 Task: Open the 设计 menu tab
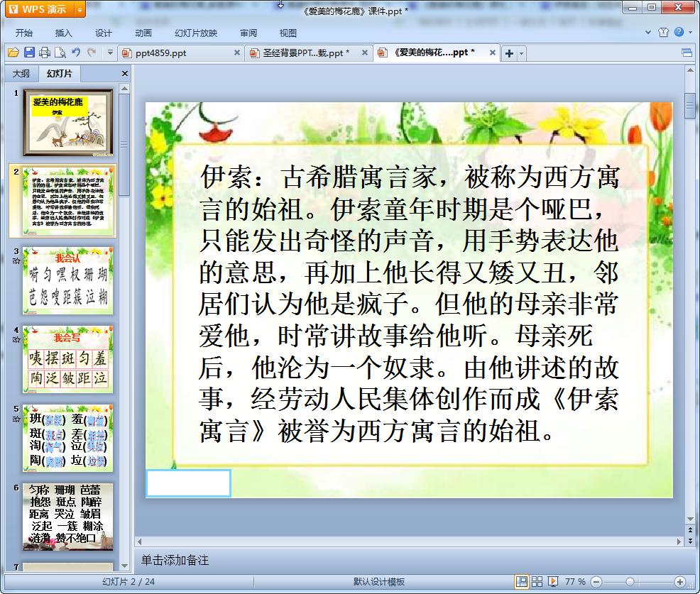103,33
